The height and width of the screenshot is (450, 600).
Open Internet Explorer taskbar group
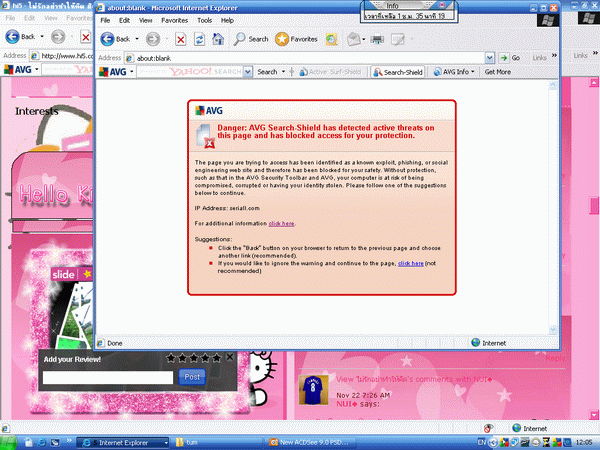[x=122, y=443]
